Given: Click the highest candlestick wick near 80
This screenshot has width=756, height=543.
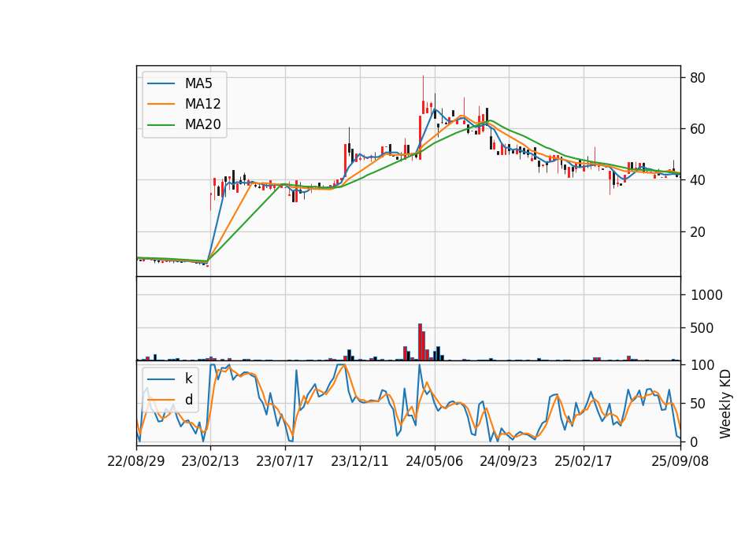Looking at the screenshot, I should point(424,88).
